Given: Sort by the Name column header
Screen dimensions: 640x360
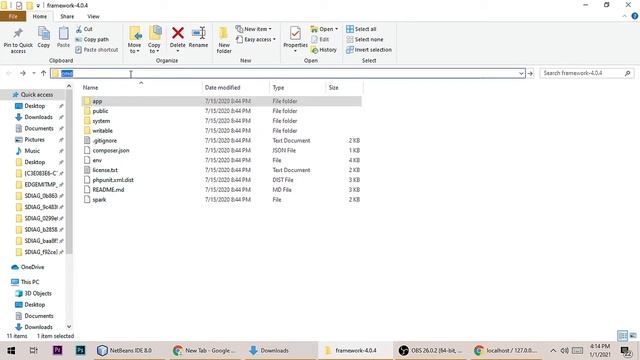Looking at the screenshot, I should point(141,87).
